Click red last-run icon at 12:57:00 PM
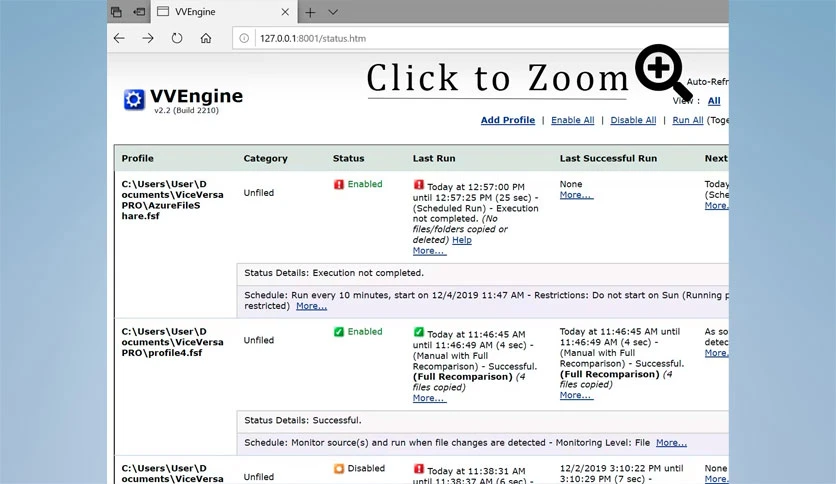Image resolution: width=836 pixels, height=484 pixels. 419,185
